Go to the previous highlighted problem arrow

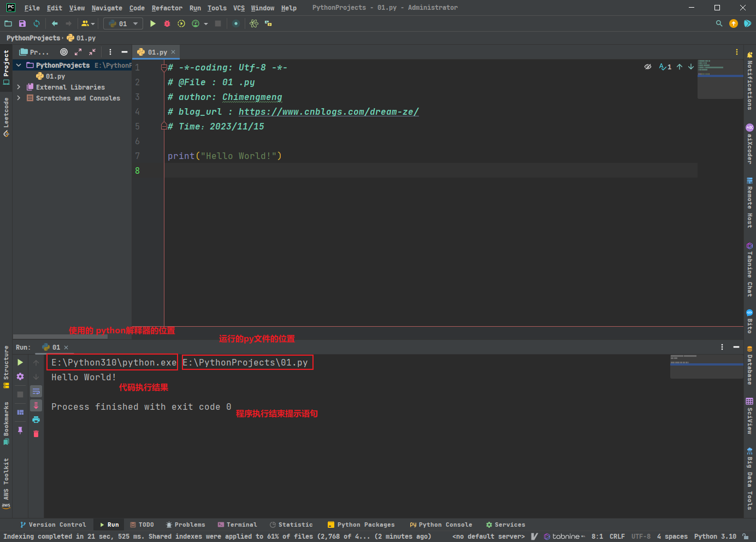point(680,67)
